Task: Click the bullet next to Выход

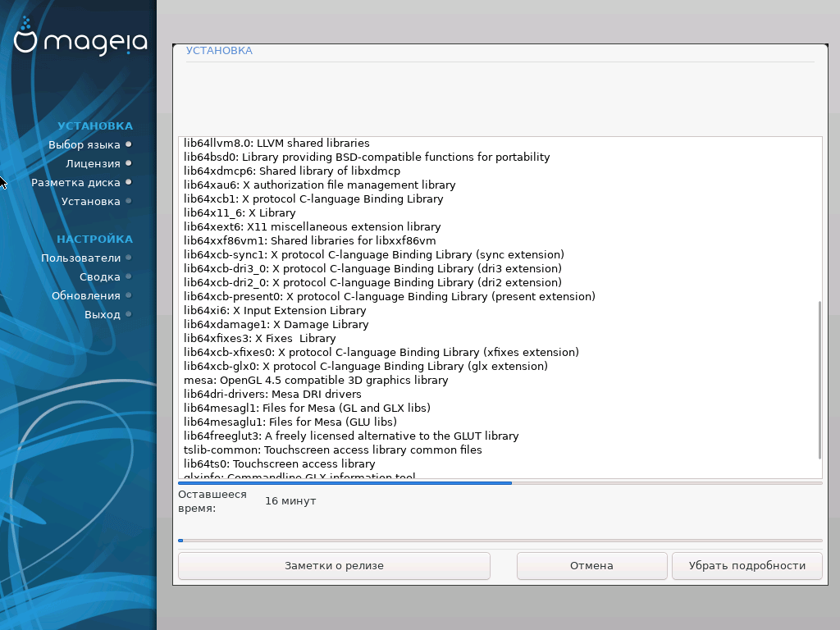Action: 129,314
